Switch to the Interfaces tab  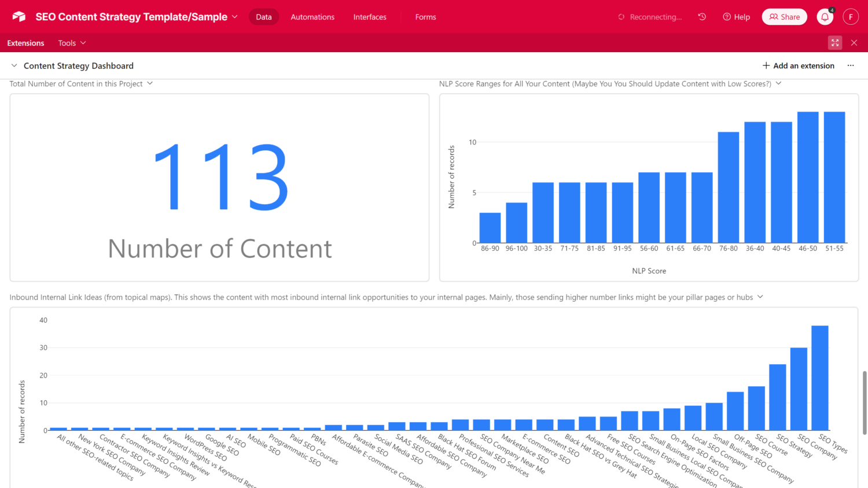click(x=370, y=17)
